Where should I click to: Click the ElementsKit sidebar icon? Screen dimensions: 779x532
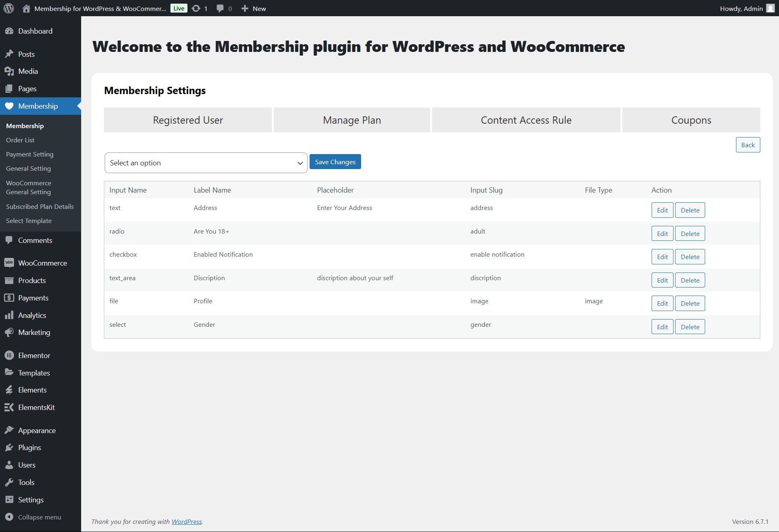pos(9,407)
